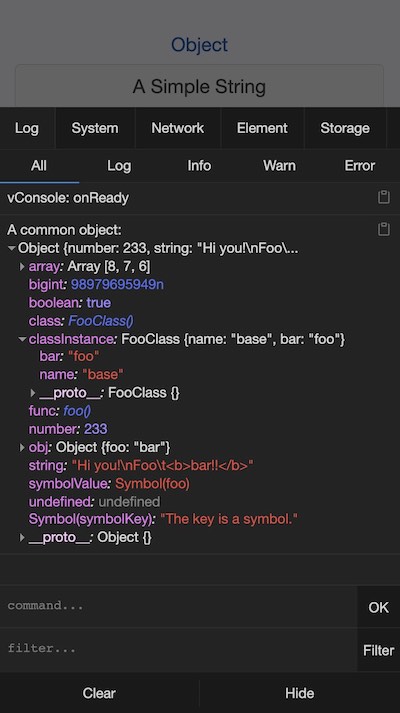Open the Storage tab
Viewport: 400px width, 713px height.
tap(345, 128)
